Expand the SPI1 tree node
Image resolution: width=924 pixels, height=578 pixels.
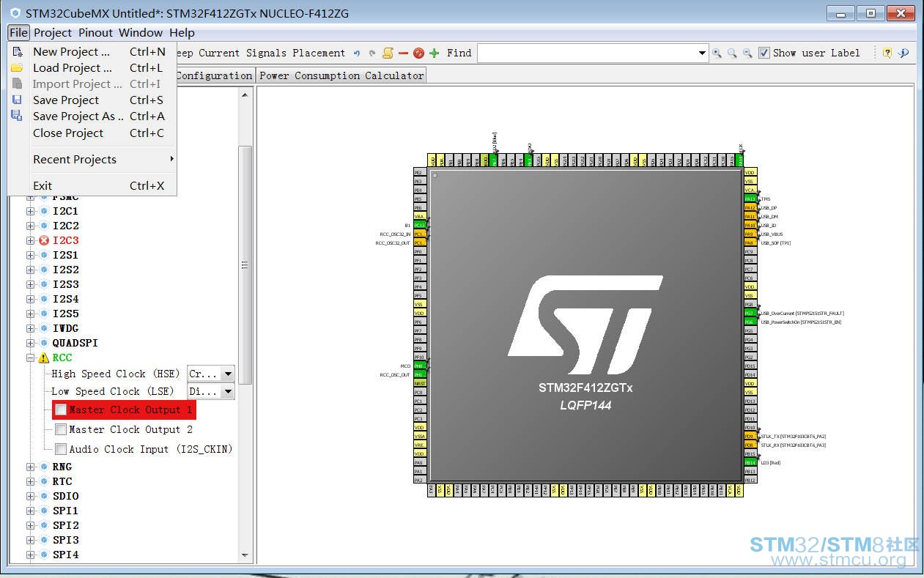[x=31, y=511]
